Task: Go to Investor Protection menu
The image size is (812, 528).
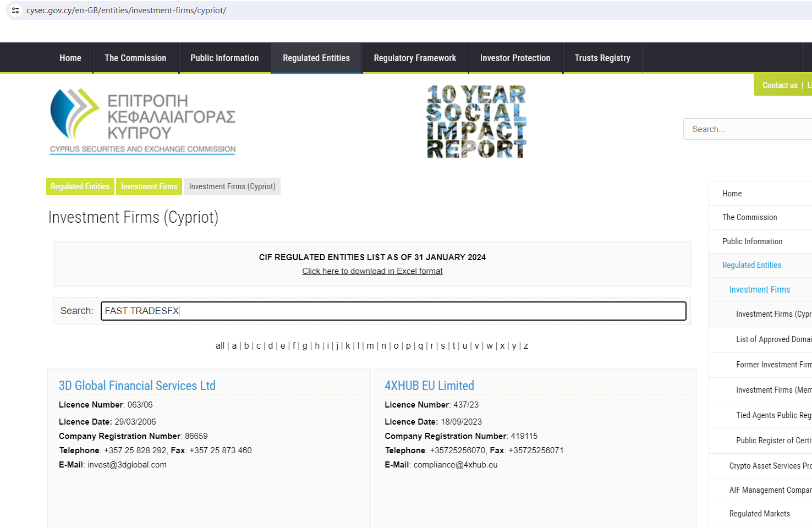Action: [x=515, y=58]
